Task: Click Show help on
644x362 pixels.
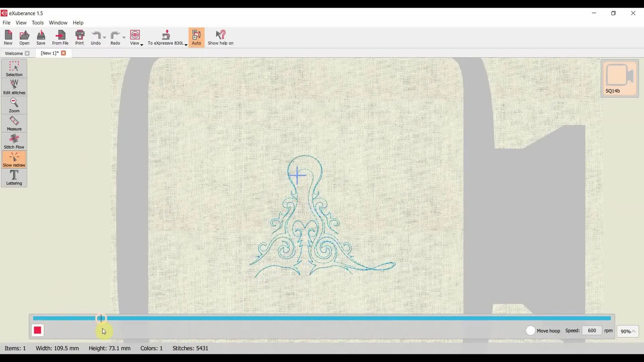Action: [221, 37]
